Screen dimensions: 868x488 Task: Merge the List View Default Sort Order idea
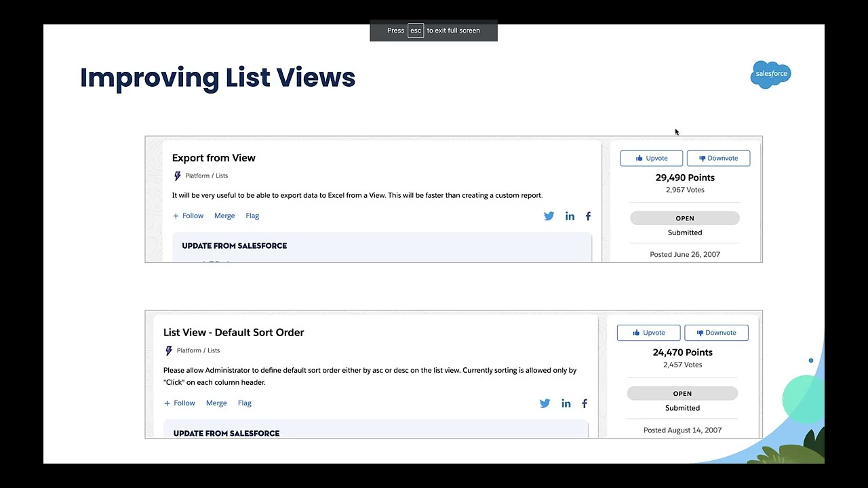[216, 403]
